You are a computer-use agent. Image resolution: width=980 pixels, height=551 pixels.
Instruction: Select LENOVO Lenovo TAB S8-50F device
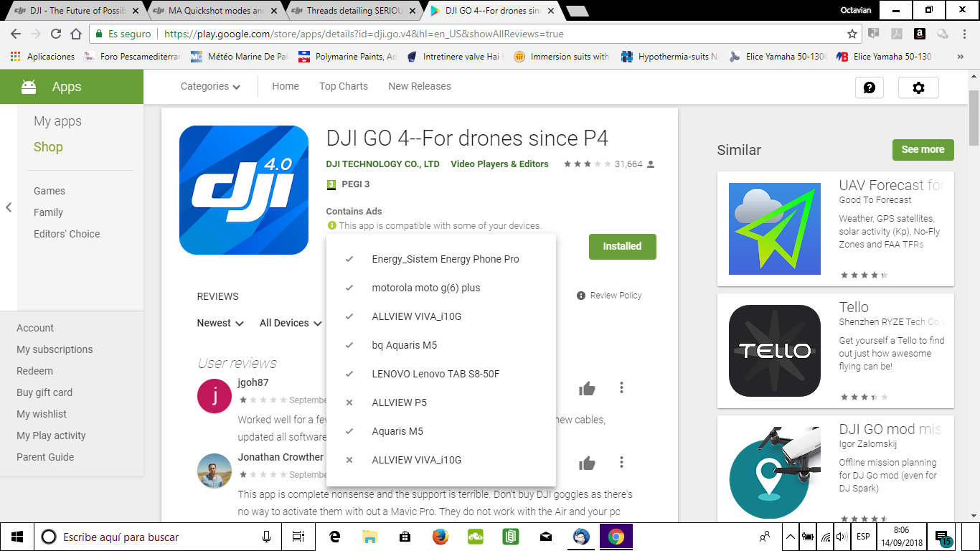click(x=441, y=374)
